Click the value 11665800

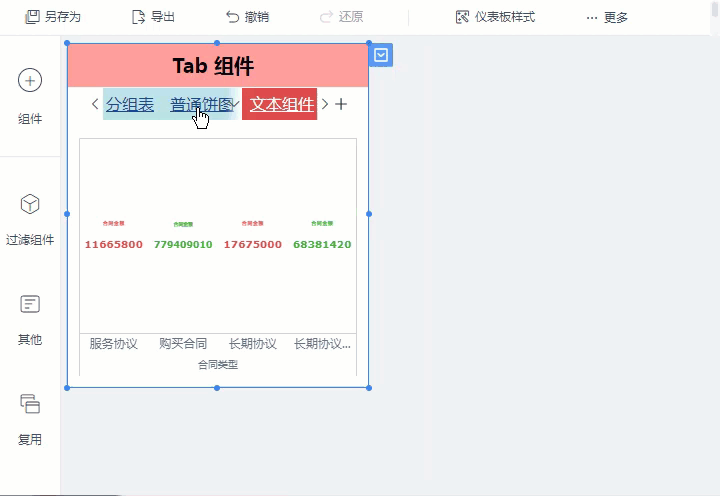113,244
